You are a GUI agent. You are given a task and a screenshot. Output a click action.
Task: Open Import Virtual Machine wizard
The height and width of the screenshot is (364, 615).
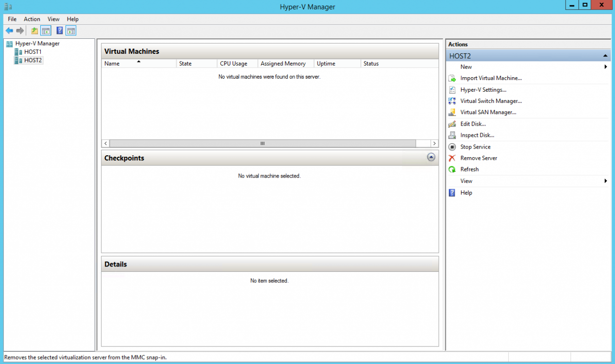491,78
